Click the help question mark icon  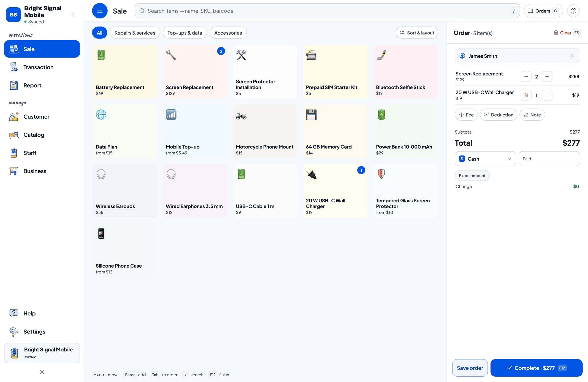tap(573, 11)
